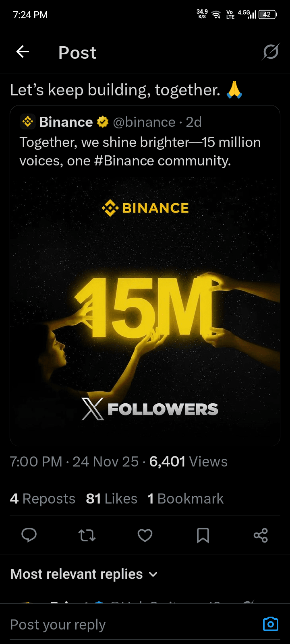Tap the Binance gold verified badge
The image size is (290, 644).
tap(103, 122)
